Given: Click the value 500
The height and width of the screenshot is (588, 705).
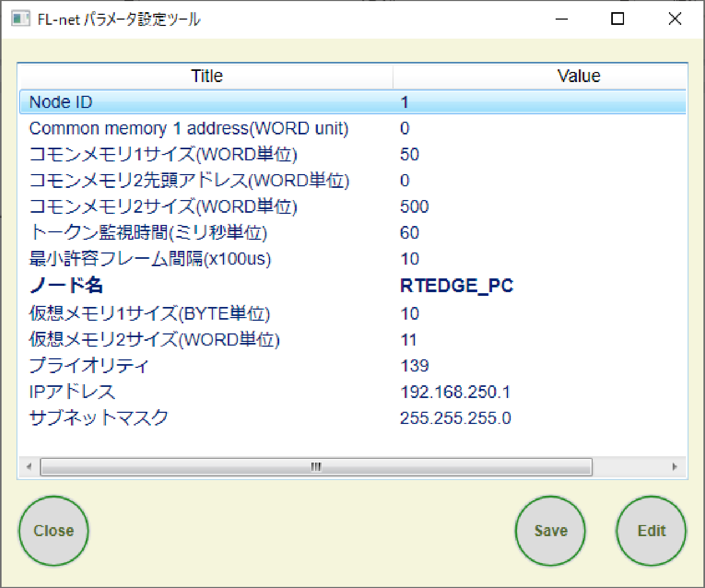Looking at the screenshot, I should point(414,206).
